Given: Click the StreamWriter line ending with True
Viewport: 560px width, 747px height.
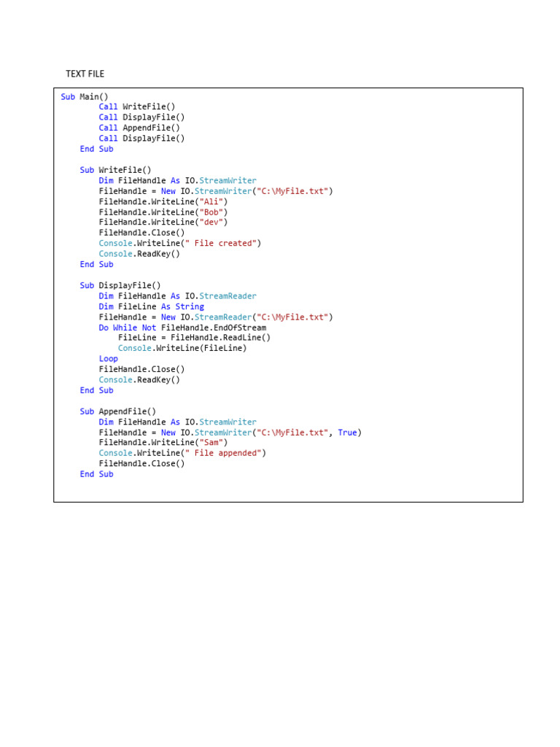Looking at the screenshot, I should pos(230,433).
